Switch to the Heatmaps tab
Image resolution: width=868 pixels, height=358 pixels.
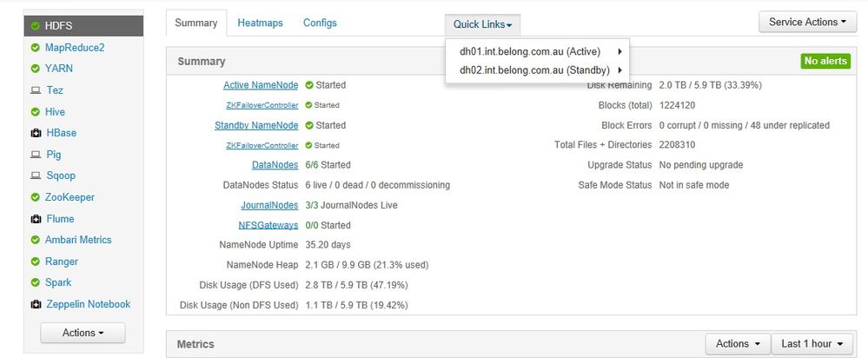(x=260, y=23)
